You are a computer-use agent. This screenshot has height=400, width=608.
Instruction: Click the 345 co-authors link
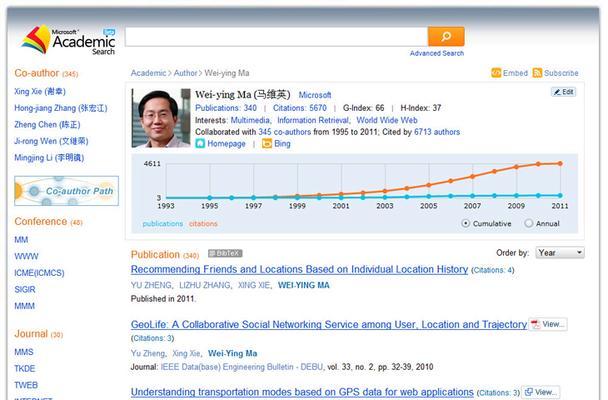coord(285,132)
